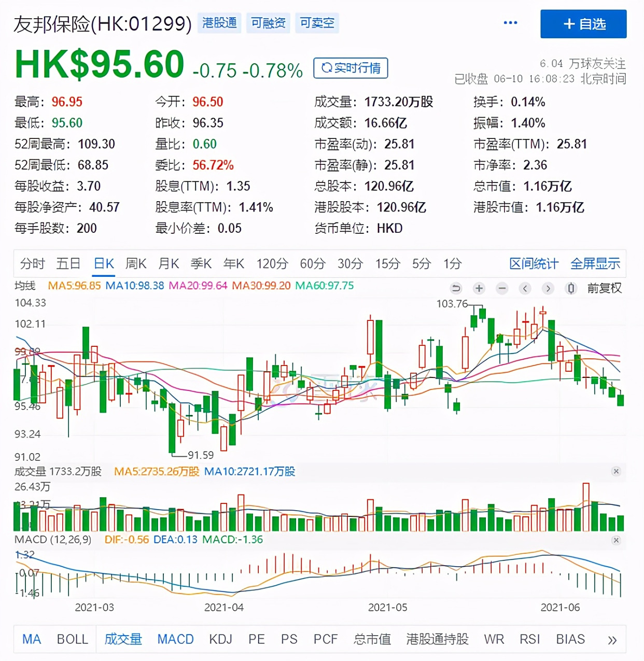Close the 成交量 volume panel
Image resolution: width=644 pixels, height=661 pixels.
click(616, 471)
